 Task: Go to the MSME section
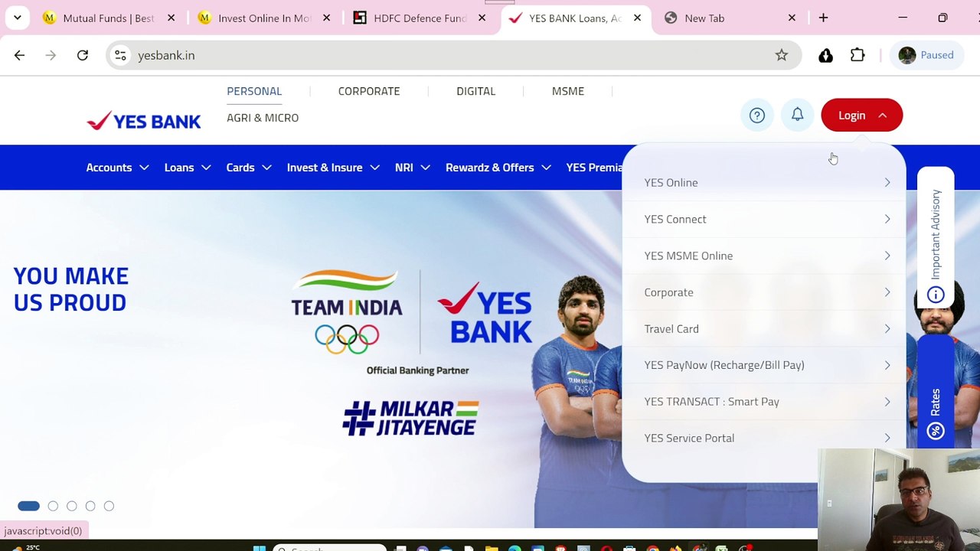(568, 91)
